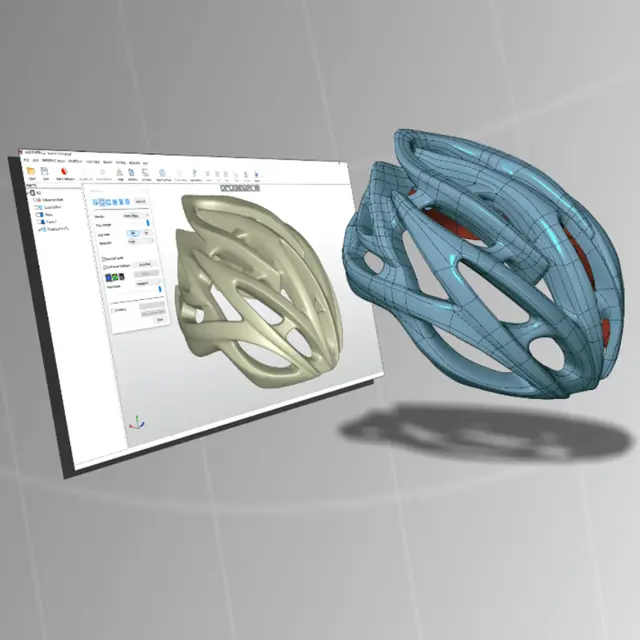Open the first dropdown at the dialog top
This screenshot has height=640, width=640.
click(x=137, y=216)
